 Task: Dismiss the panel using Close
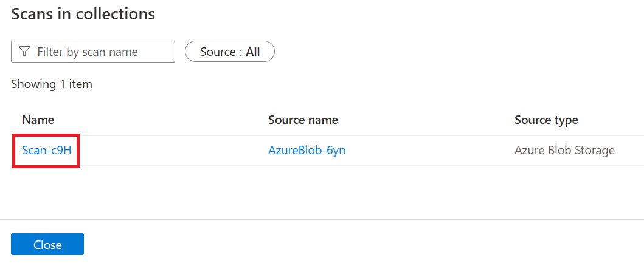[x=47, y=245]
